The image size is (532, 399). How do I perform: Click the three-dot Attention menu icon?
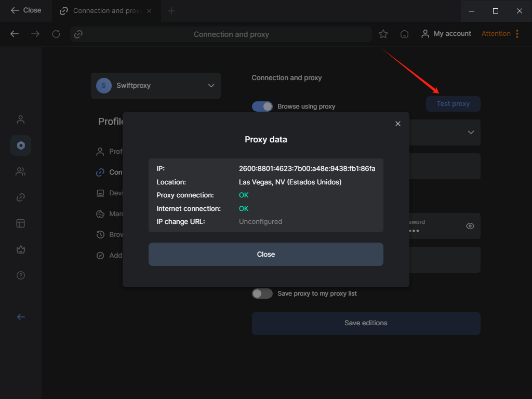517,34
